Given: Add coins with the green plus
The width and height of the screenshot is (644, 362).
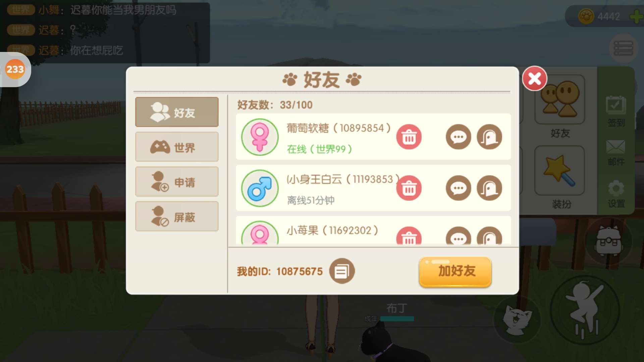Looking at the screenshot, I should click(x=636, y=16).
